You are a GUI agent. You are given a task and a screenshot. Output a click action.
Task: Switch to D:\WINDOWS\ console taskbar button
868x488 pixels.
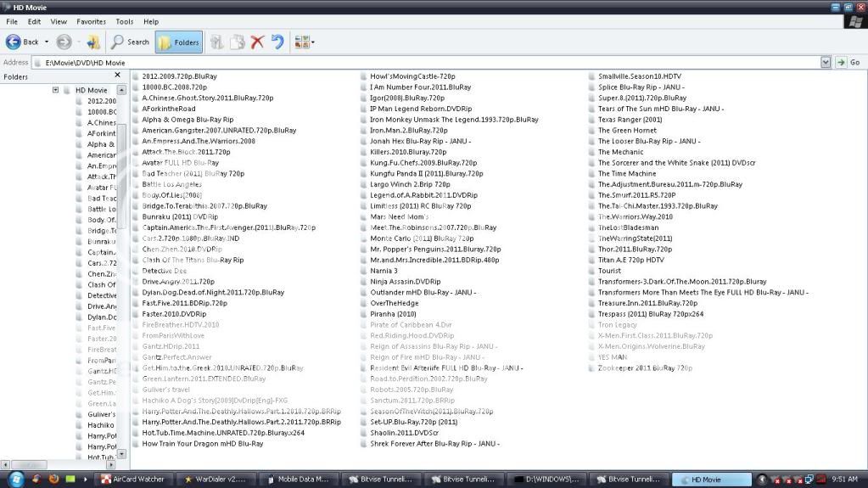pos(546,480)
